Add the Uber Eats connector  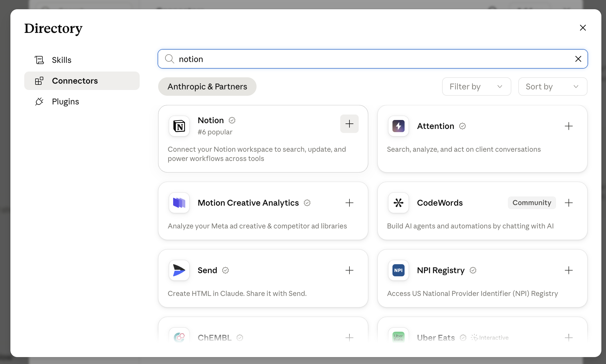(568, 337)
